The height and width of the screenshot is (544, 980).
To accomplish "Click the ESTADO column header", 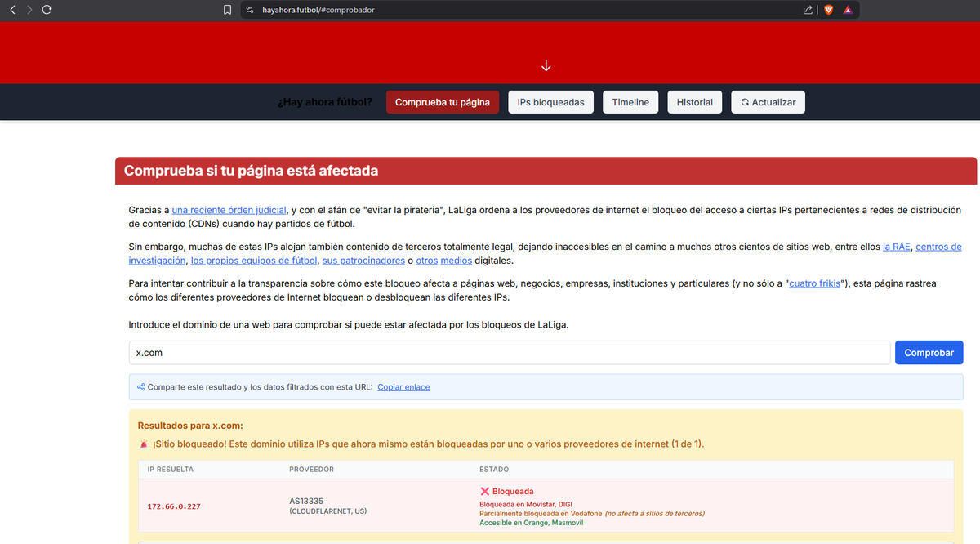I will tap(493, 470).
